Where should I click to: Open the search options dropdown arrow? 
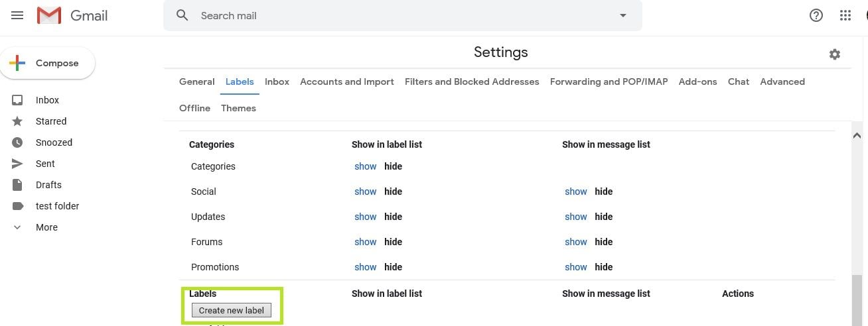coord(623,15)
